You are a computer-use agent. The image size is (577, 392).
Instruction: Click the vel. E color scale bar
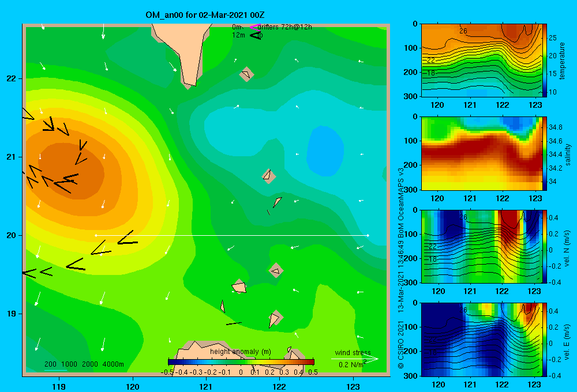(545, 340)
